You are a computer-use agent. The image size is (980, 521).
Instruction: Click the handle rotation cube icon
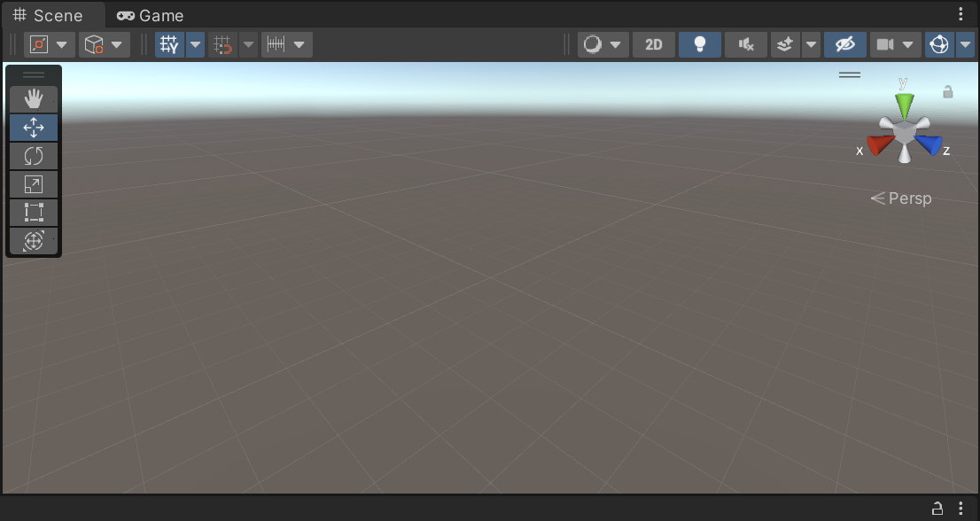(94, 44)
